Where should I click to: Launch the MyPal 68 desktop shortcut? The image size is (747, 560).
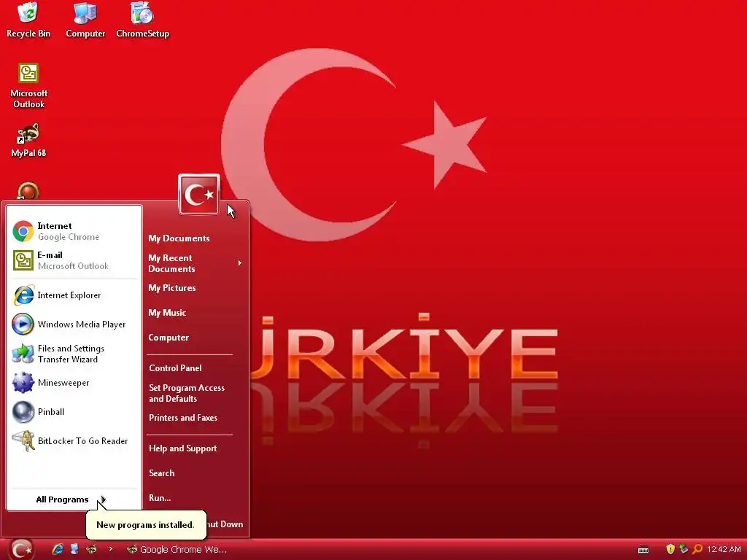pyautogui.click(x=28, y=141)
